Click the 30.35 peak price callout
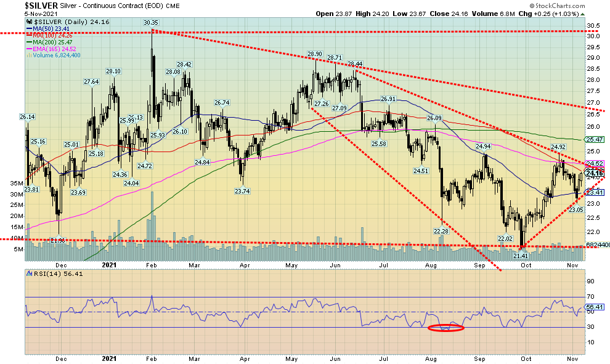This screenshot has width=610, height=364. 151,23
